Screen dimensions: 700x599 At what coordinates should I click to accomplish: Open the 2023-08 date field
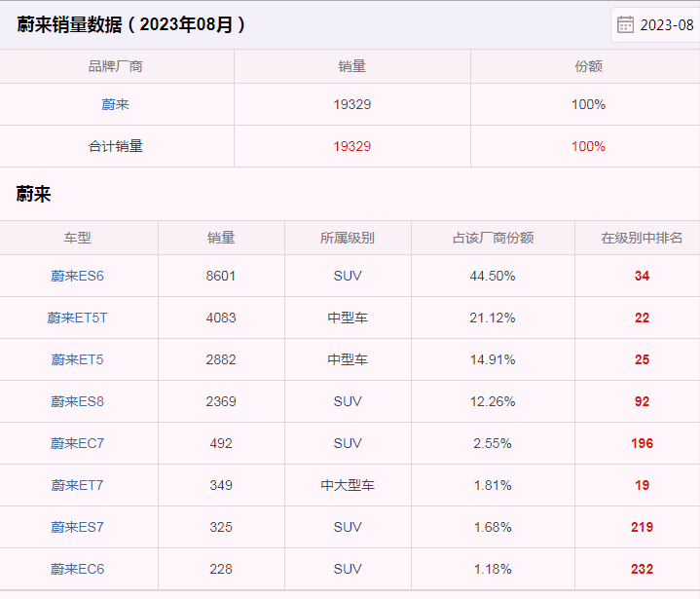pos(655,25)
